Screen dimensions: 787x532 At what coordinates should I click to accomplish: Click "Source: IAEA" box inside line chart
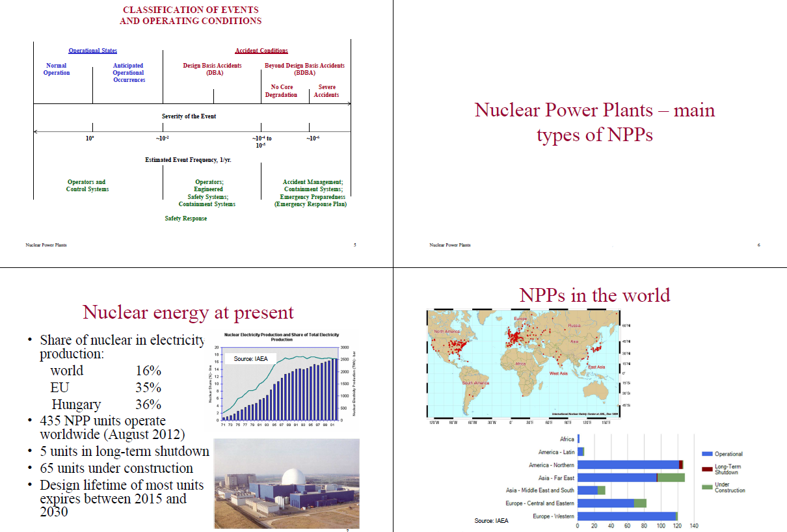point(251,358)
